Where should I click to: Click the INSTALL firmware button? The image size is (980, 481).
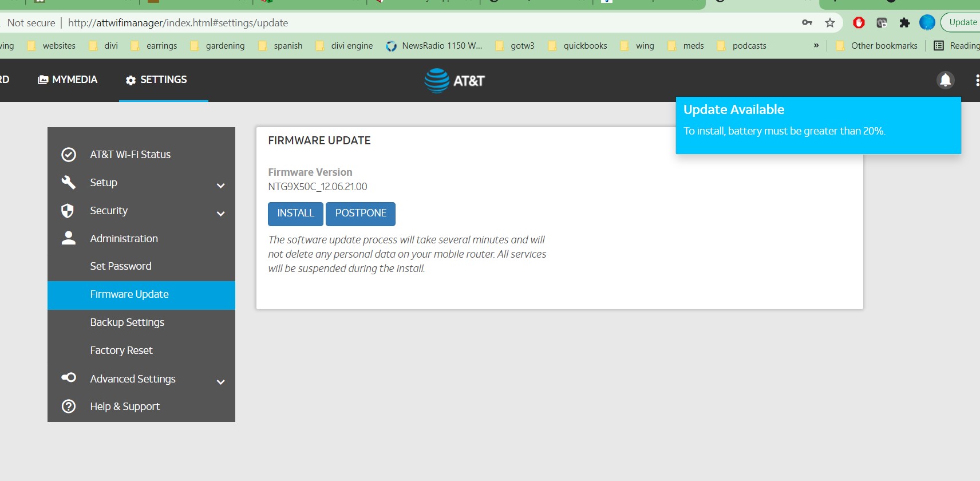click(x=295, y=214)
